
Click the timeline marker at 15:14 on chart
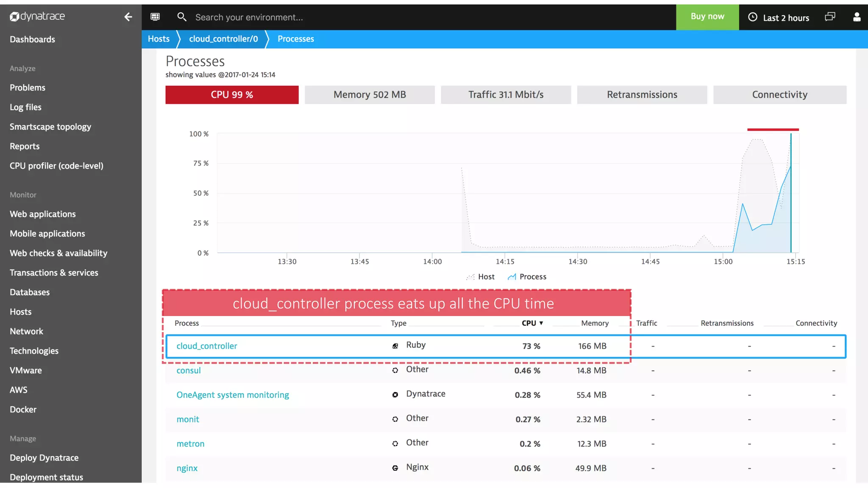click(791, 193)
